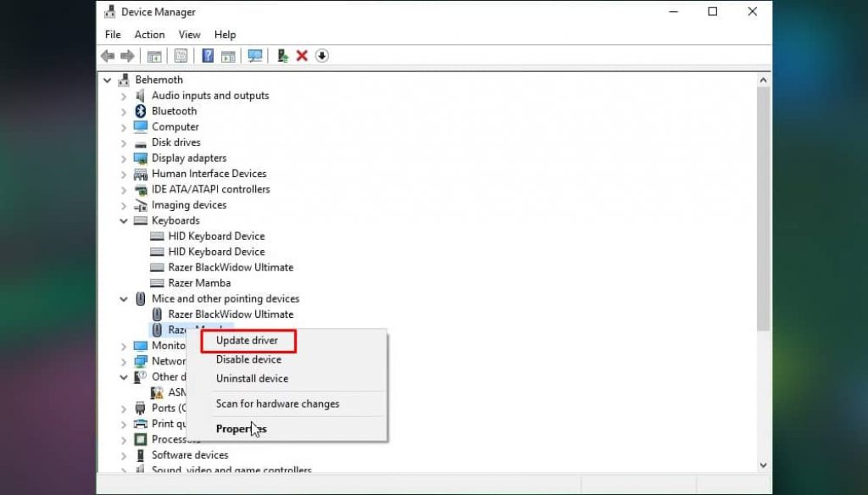868x495 pixels.
Task: Open the Action menu
Action: (x=149, y=35)
